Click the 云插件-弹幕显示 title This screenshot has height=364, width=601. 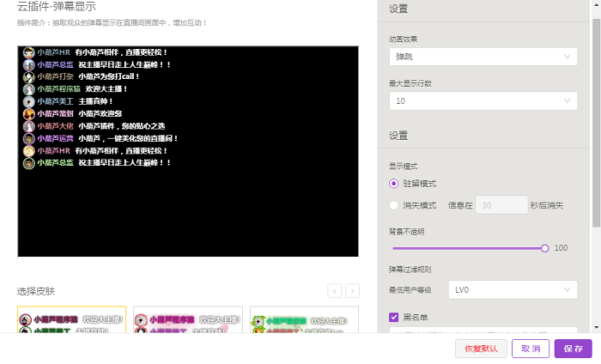57,7
